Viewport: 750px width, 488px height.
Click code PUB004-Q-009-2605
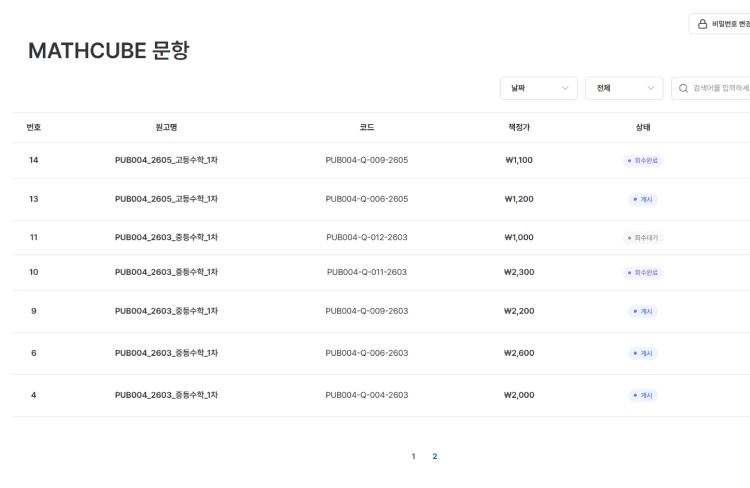click(x=367, y=160)
